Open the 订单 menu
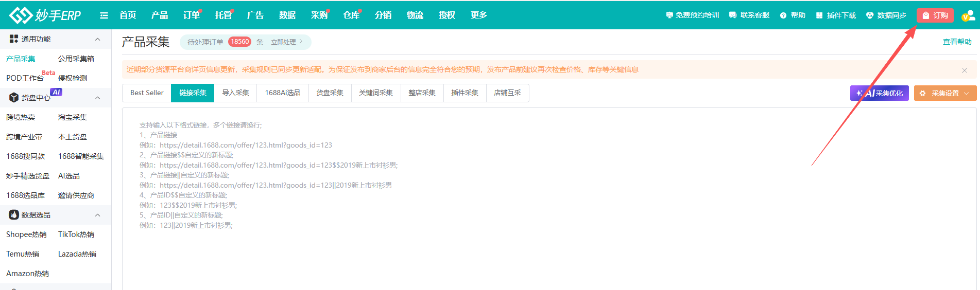 pyautogui.click(x=192, y=15)
